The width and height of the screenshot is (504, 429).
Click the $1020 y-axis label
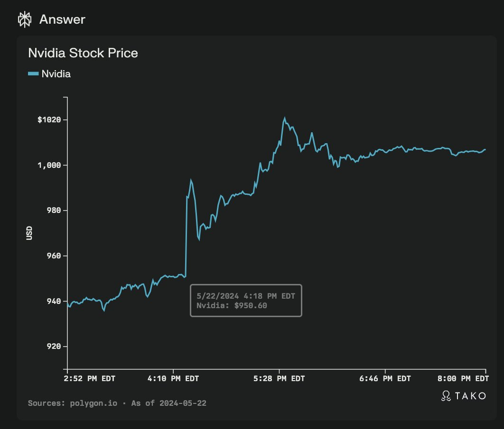coord(49,120)
